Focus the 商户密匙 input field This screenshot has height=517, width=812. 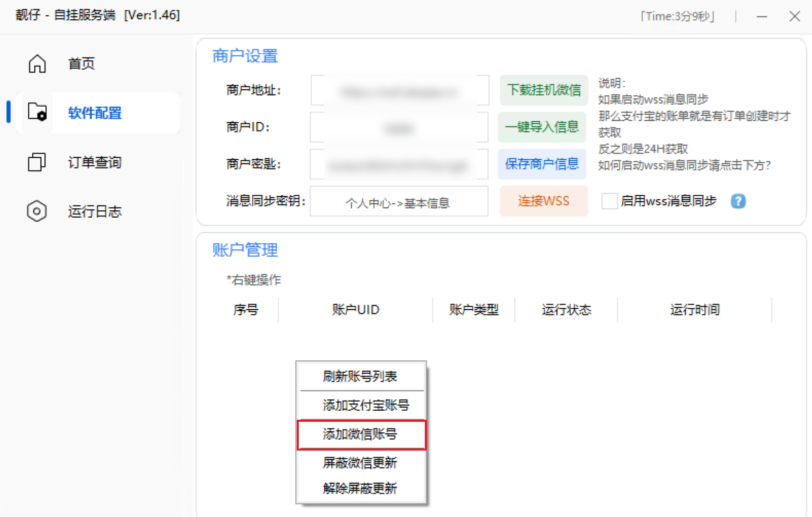tap(399, 164)
